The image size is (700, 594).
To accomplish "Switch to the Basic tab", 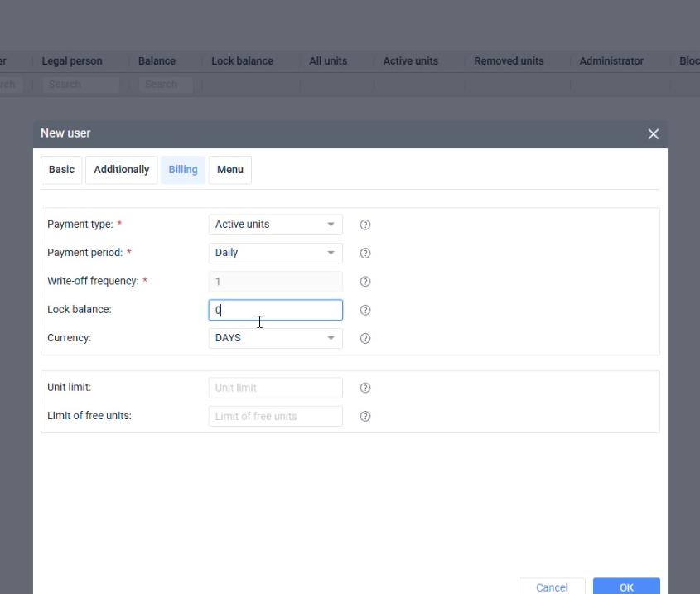I will coord(61,170).
